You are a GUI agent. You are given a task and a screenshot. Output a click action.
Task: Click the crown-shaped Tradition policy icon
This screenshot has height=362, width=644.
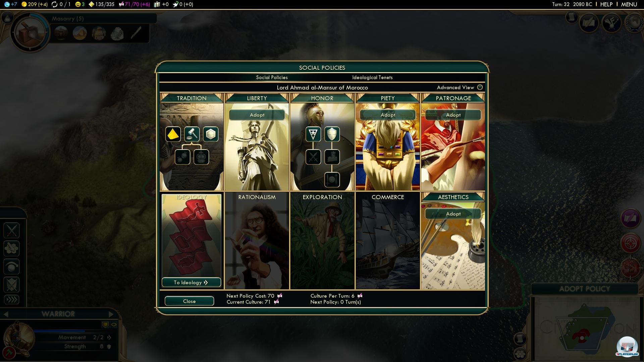pos(201,157)
